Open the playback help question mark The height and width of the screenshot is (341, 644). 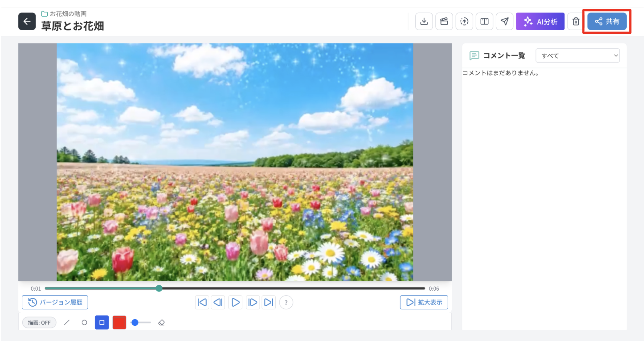coord(286,302)
